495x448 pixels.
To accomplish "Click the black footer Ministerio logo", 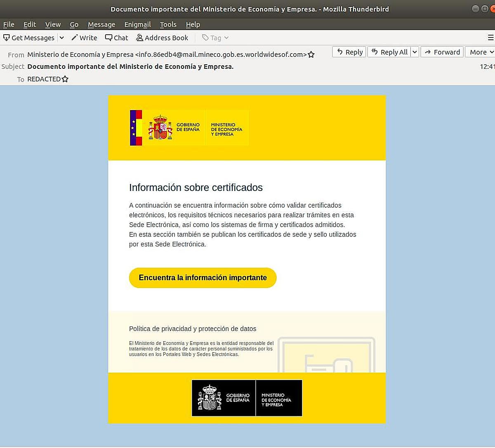I will point(247,398).
